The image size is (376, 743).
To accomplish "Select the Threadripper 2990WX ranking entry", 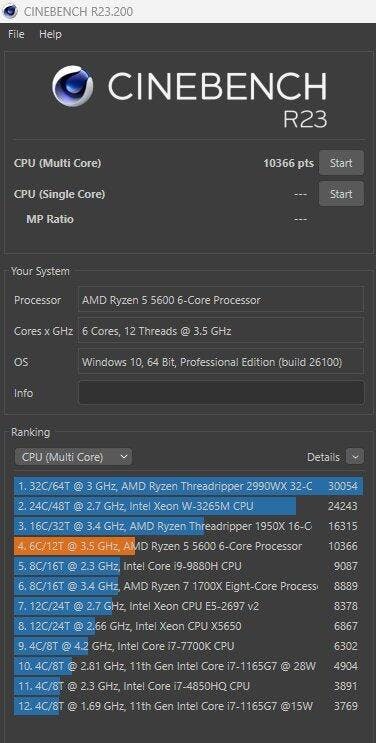I will (x=188, y=486).
